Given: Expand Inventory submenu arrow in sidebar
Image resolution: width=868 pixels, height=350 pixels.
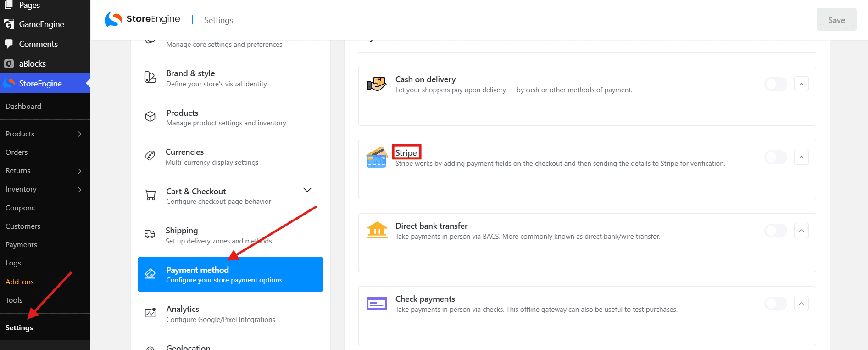Looking at the screenshot, I should tap(80, 189).
